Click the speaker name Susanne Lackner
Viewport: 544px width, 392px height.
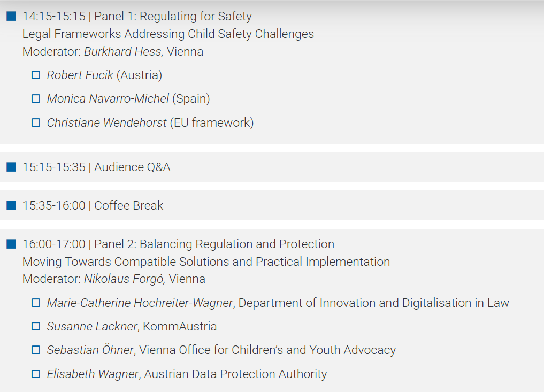click(93, 326)
